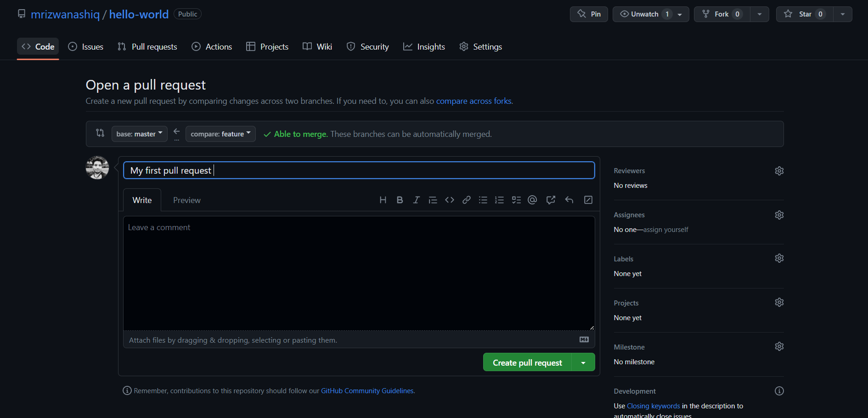Open the compare: feature branch dropdown

(220, 134)
